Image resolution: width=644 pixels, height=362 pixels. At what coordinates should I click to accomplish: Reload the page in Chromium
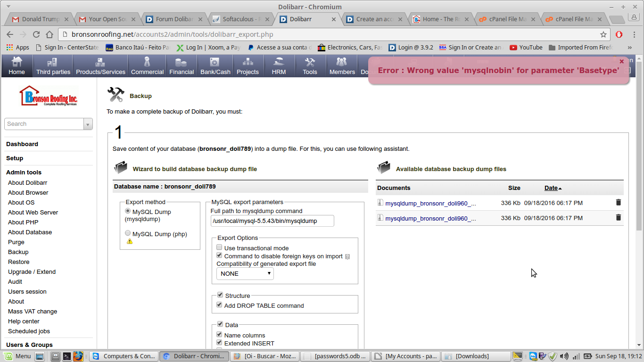(x=36, y=34)
